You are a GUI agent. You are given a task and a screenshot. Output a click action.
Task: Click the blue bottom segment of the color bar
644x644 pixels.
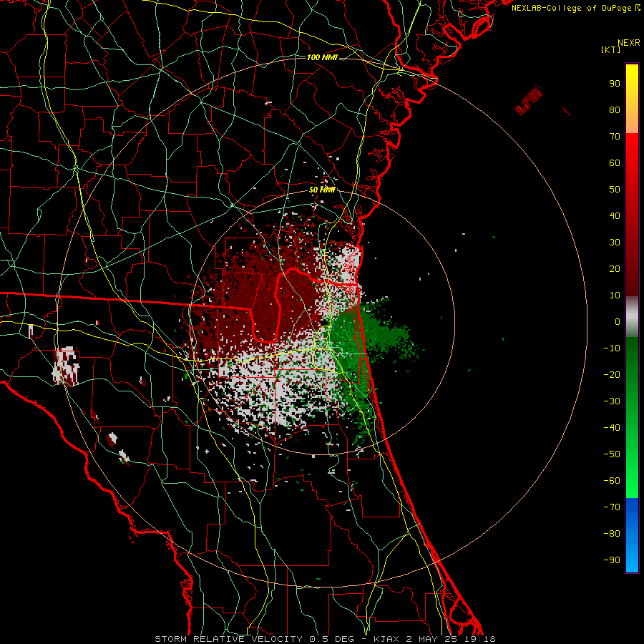(x=632, y=535)
